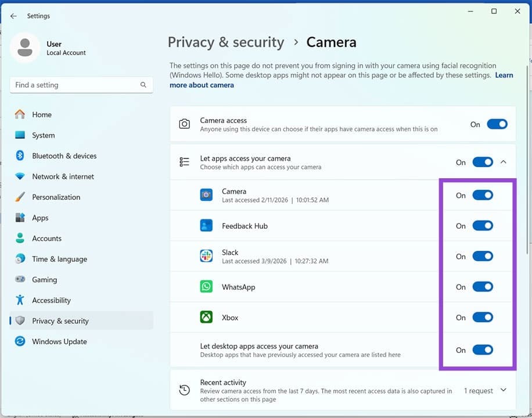Open the Camera app settings icon

point(206,195)
